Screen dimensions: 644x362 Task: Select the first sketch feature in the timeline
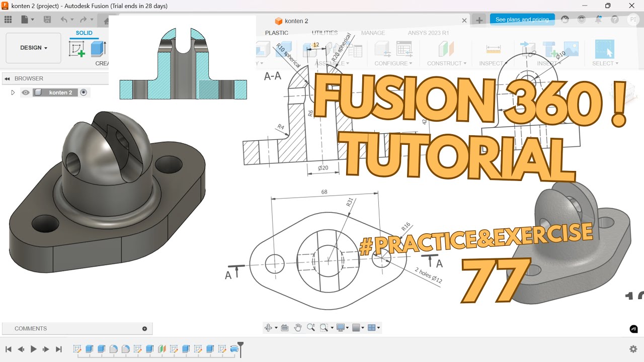tap(77, 349)
